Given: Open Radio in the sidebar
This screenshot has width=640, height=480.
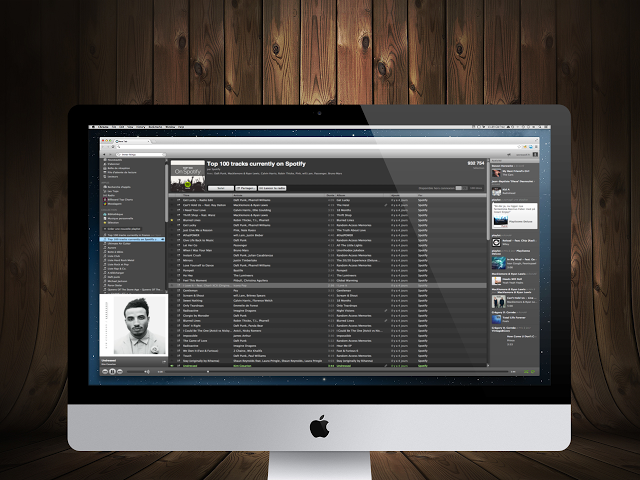Looking at the screenshot, I should pos(111,196).
